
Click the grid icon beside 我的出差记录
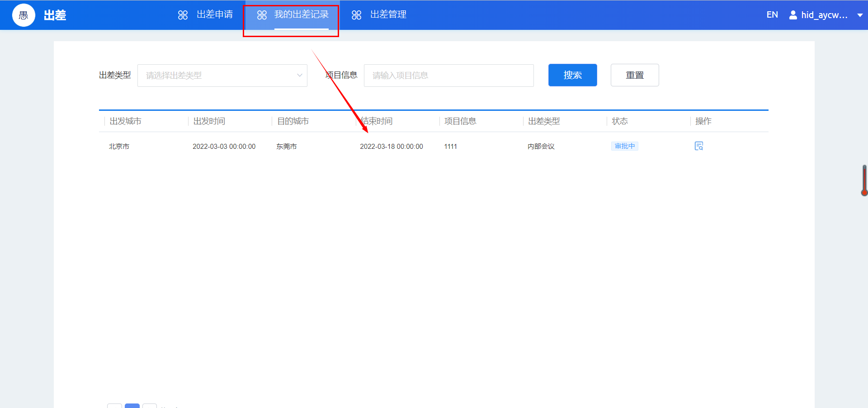(262, 14)
